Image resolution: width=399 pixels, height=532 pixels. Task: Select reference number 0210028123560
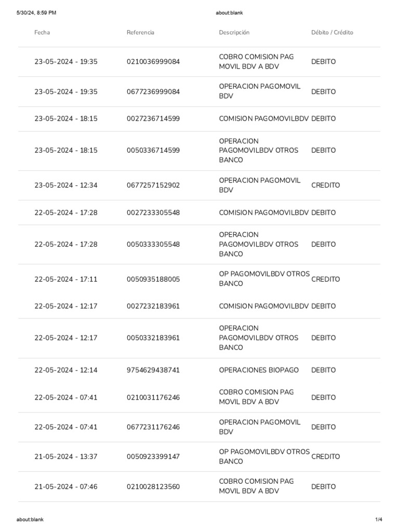[153, 487]
